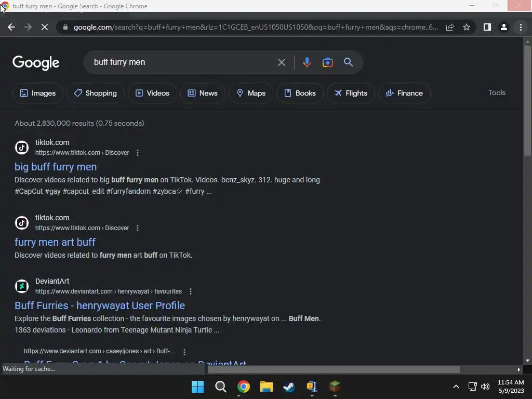
Task: Open File Explorer from the taskbar
Action: tap(267, 387)
